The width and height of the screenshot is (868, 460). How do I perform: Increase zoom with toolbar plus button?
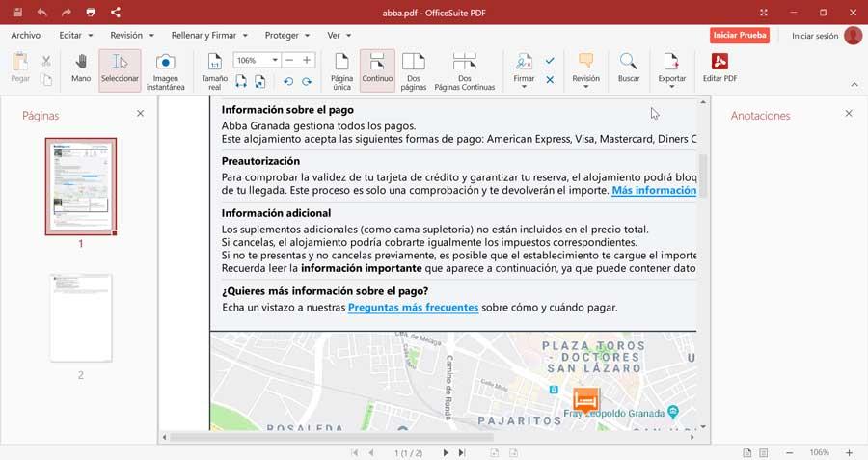click(x=306, y=60)
